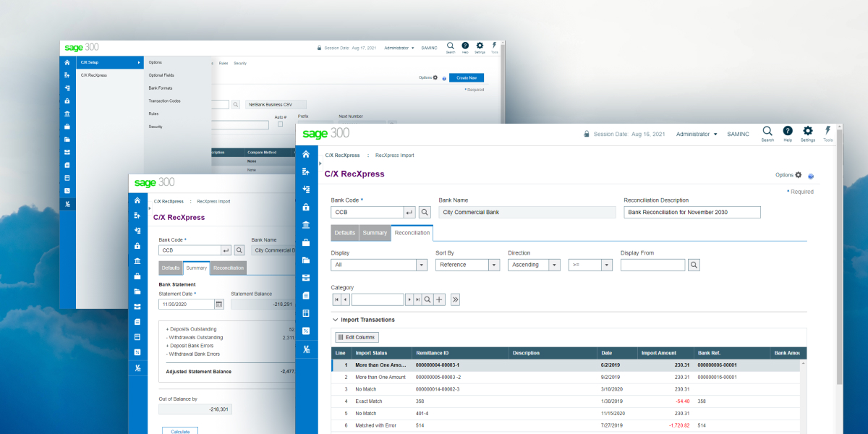Click the C/X RecXpress breadcrumb in the front window
868x434 pixels.
(x=342, y=156)
